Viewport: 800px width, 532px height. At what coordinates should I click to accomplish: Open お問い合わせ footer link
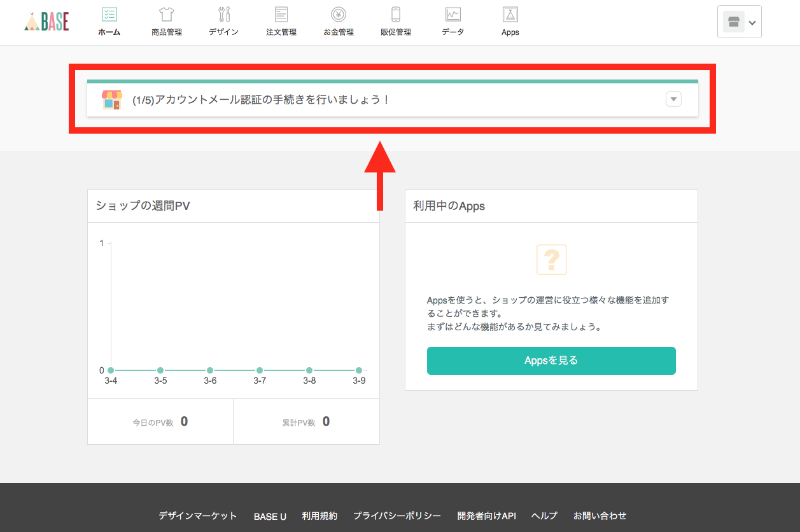(x=600, y=516)
